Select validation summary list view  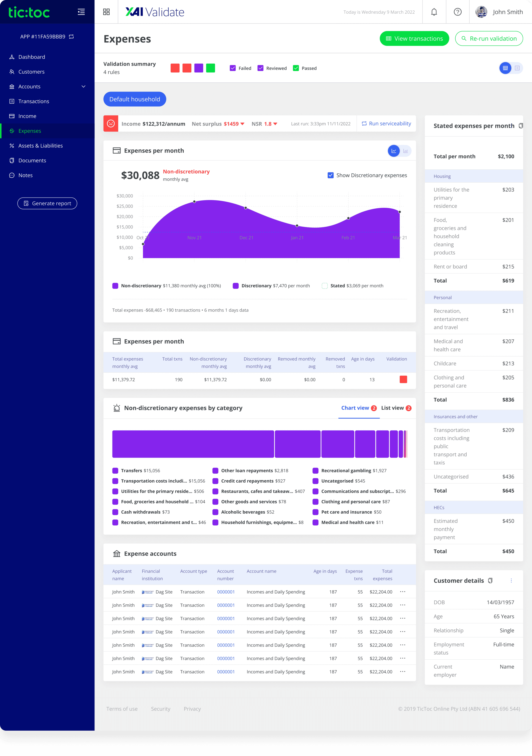tap(517, 68)
